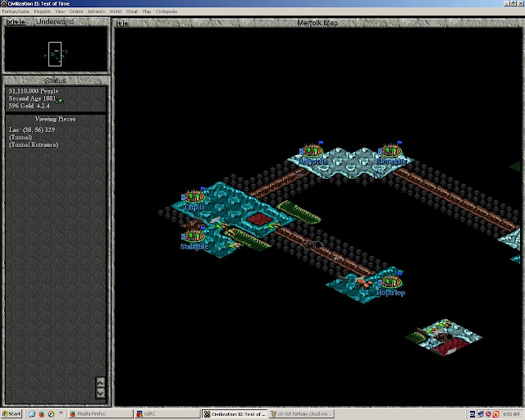The height and width of the screenshot is (420, 525).
Task: Click the Status panel header
Action: pyautogui.click(x=56, y=80)
